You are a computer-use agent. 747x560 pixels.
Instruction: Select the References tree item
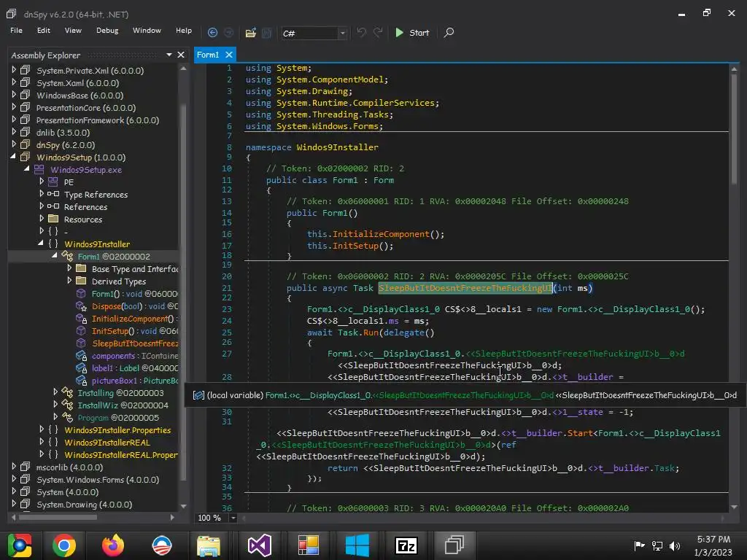[x=86, y=206]
